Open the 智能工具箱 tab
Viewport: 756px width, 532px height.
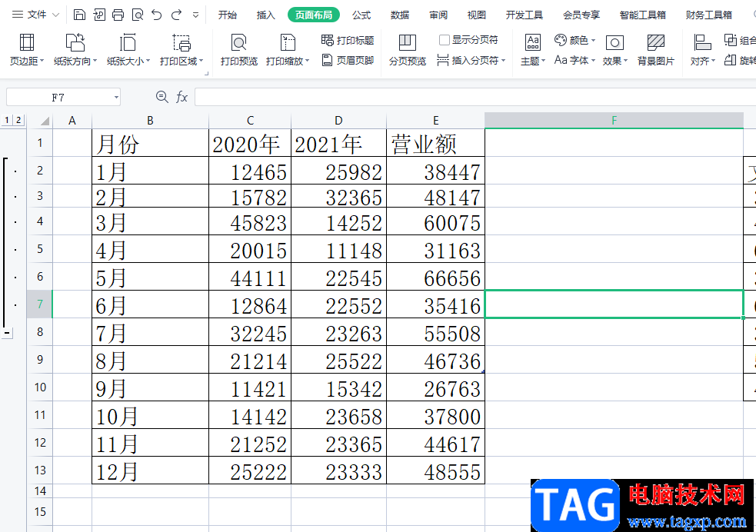tap(643, 15)
